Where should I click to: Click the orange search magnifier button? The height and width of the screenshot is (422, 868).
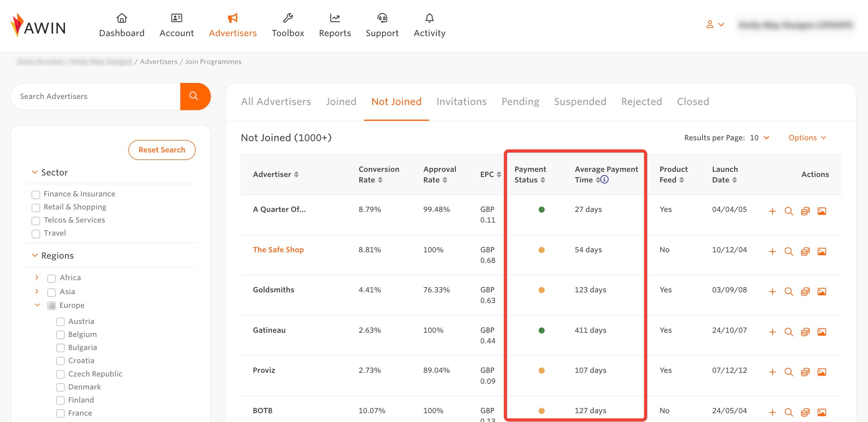pos(195,96)
